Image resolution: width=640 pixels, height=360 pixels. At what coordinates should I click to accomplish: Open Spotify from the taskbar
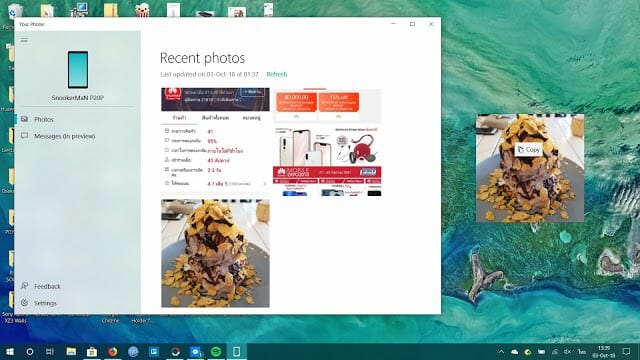click(216, 351)
